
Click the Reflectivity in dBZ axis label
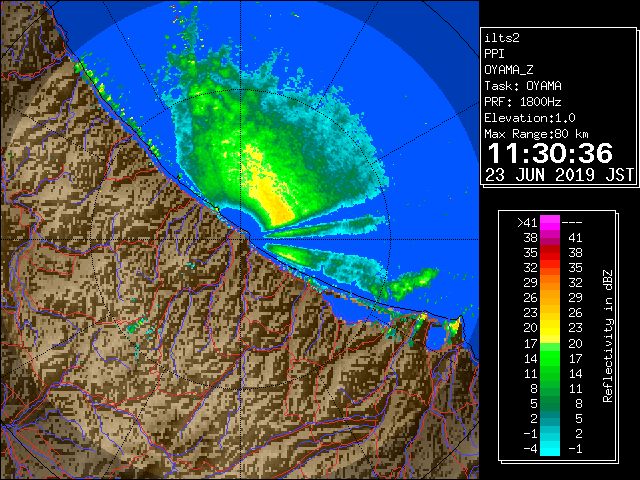click(x=608, y=336)
